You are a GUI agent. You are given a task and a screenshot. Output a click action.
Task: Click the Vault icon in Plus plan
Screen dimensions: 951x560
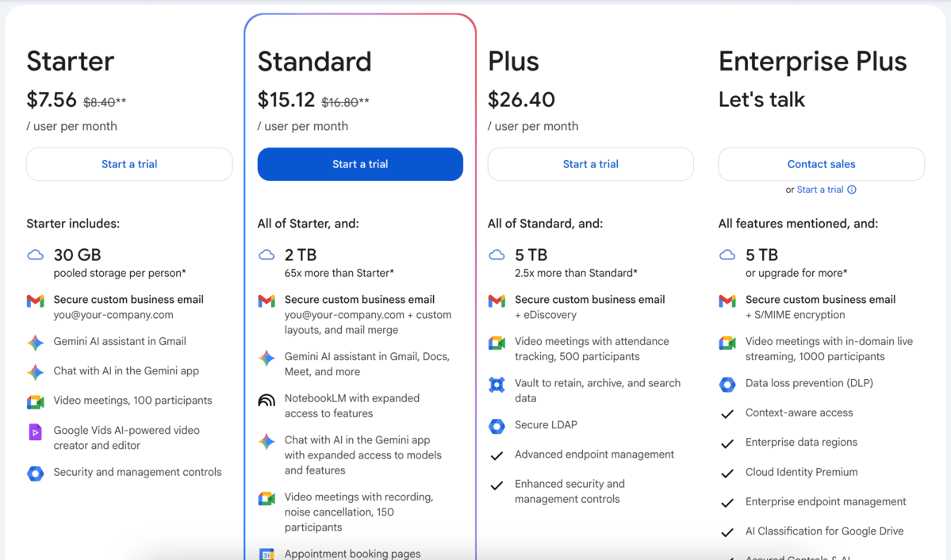click(497, 385)
